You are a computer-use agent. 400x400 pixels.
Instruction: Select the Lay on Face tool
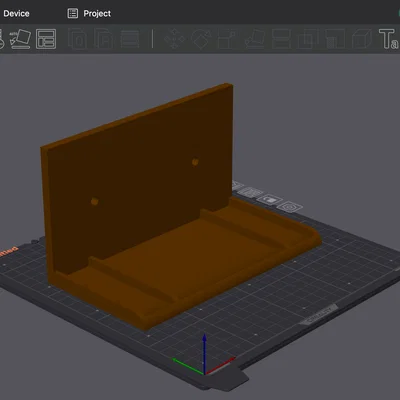(255, 39)
